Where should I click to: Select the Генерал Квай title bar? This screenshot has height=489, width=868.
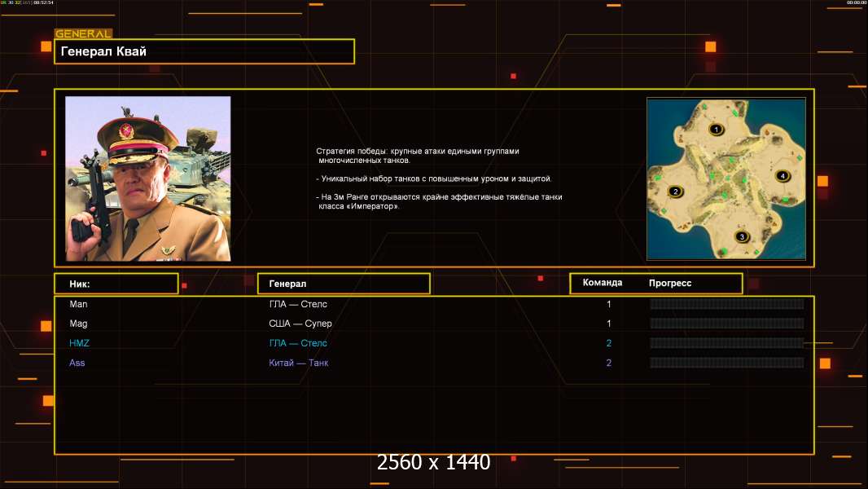204,51
